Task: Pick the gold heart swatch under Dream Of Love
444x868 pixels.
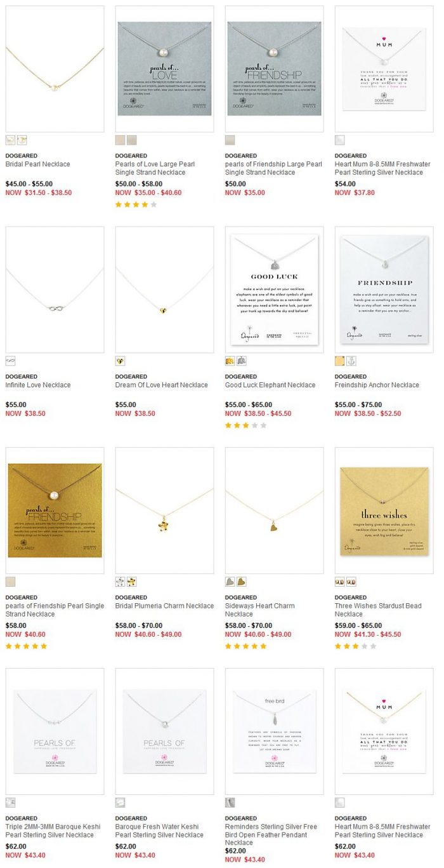Action: pyautogui.click(x=120, y=361)
